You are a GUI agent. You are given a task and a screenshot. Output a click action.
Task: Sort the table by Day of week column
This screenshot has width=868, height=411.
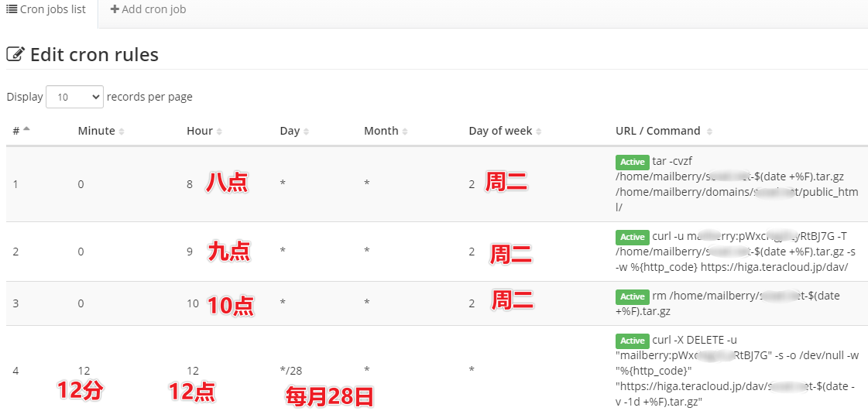coord(505,131)
